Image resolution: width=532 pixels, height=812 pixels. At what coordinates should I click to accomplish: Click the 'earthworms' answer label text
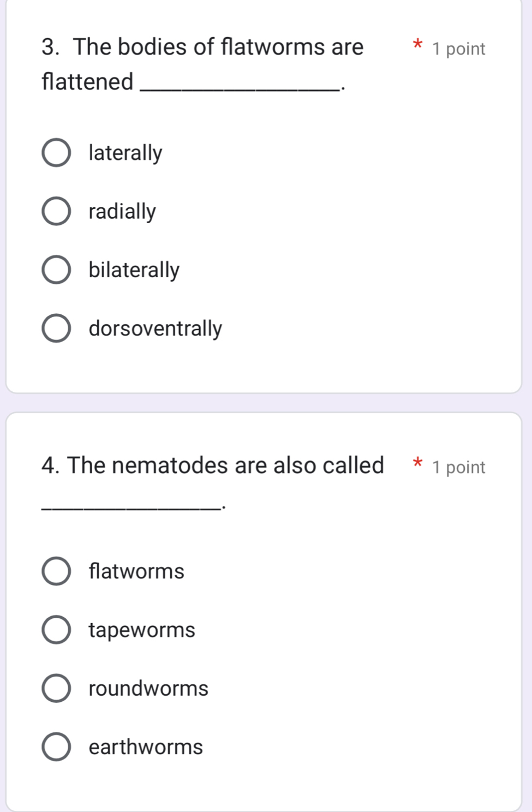tap(146, 747)
